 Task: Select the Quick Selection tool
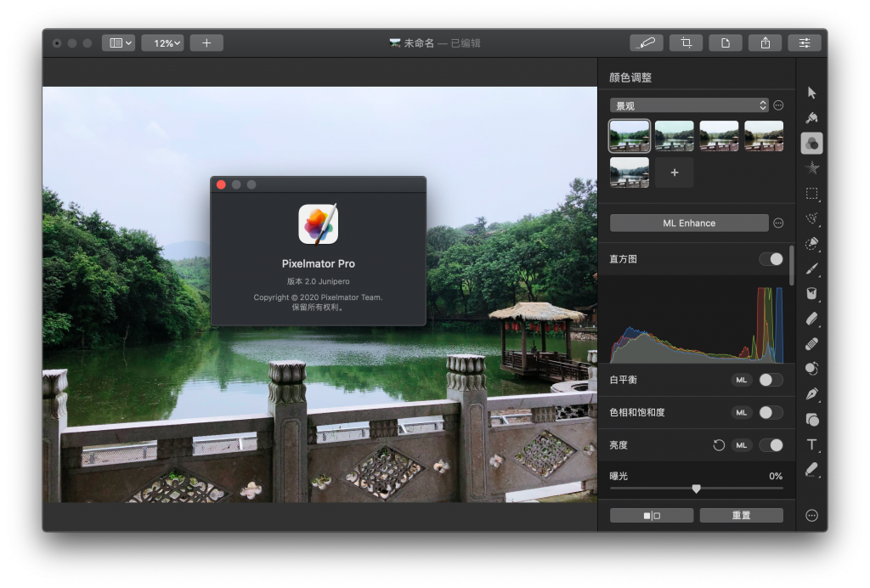pyautogui.click(x=811, y=244)
